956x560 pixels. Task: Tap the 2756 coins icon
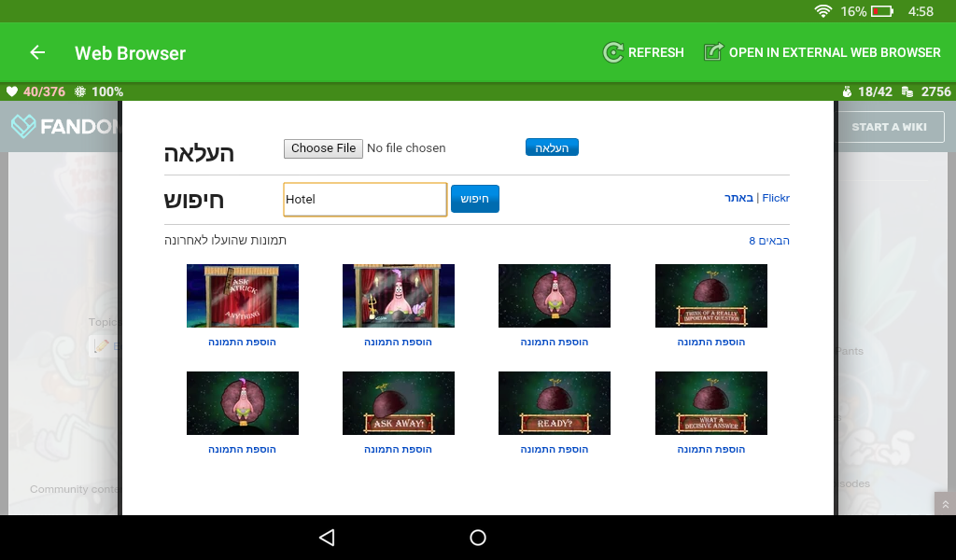click(907, 92)
